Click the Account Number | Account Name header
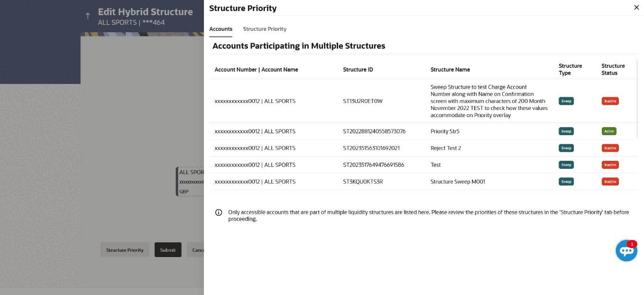This screenshot has width=644, height=295. (x=256, y=70)
